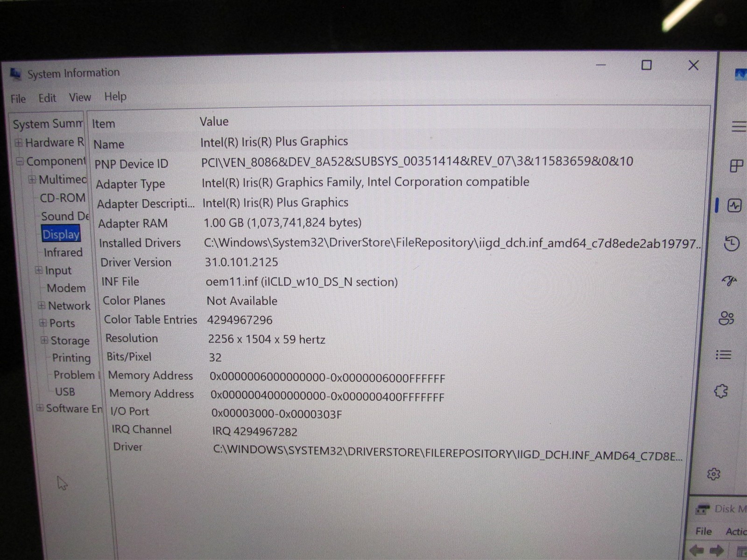Viewport: 747px width, 560px height.
Task: Expand the Software Environment node
Action: click(x=40, y=408)
